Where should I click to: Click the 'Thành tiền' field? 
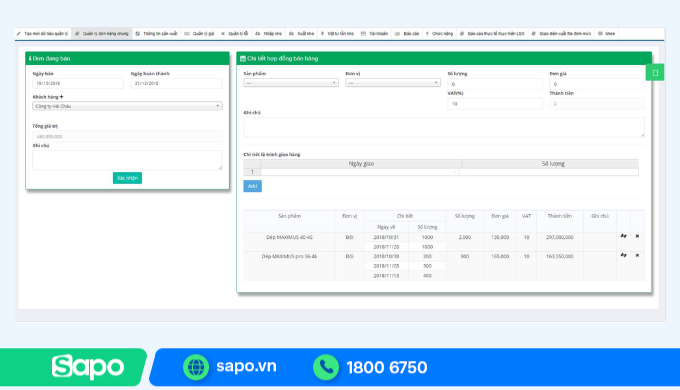click(597, 104)
